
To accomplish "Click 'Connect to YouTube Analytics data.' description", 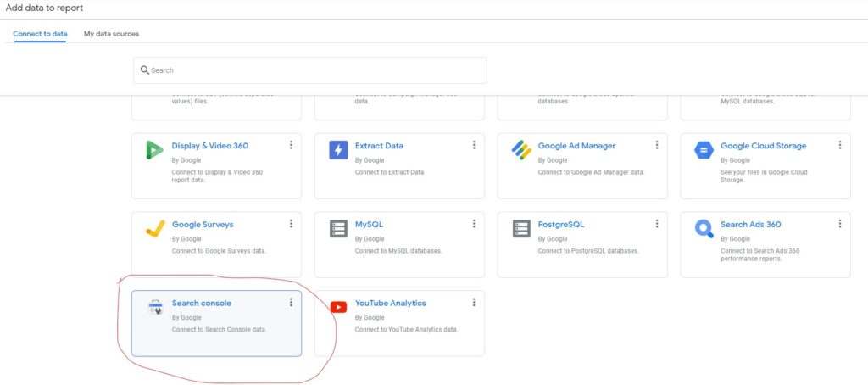I will coord(406,330).
